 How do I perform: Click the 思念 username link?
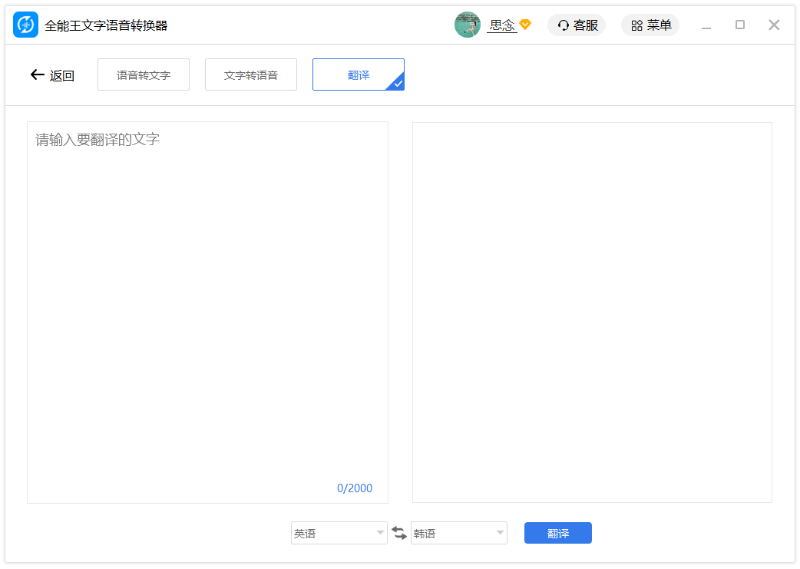pos(502,25)
